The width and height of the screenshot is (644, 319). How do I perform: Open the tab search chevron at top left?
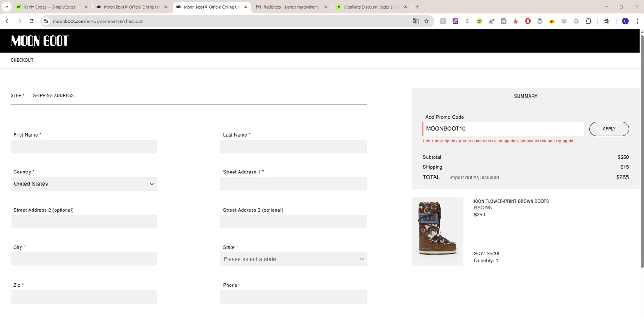(6, 7)
